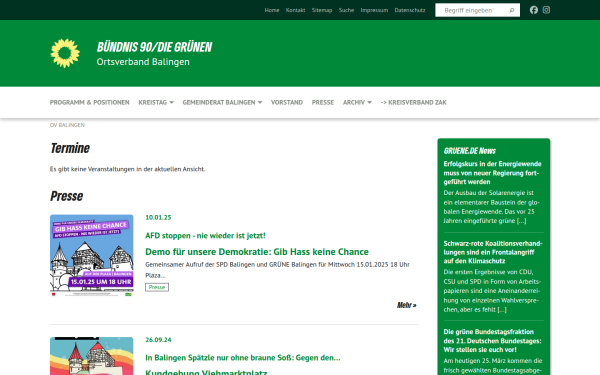Open the Home link in top bar
This screenshot has height=375, width=600.
(x=272, y=10)
